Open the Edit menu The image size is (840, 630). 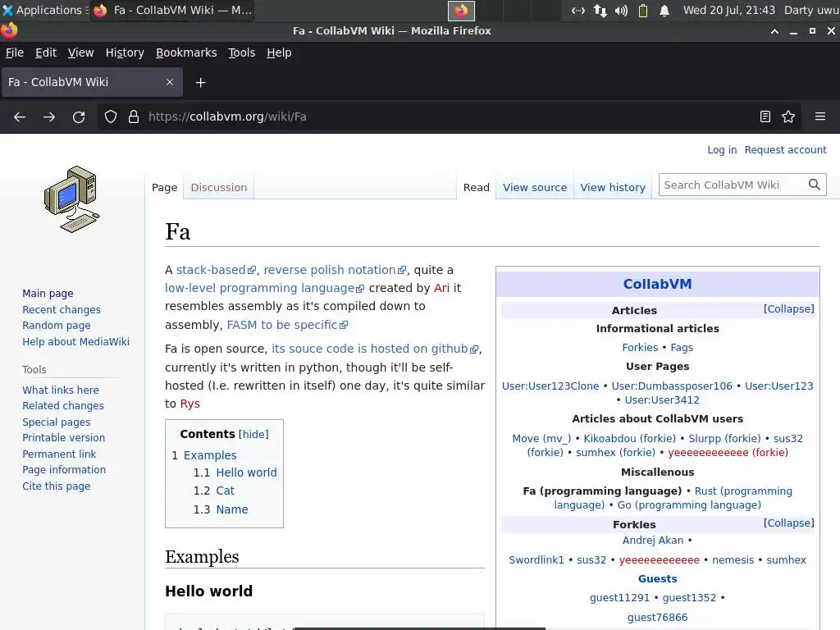pos(46,52)
